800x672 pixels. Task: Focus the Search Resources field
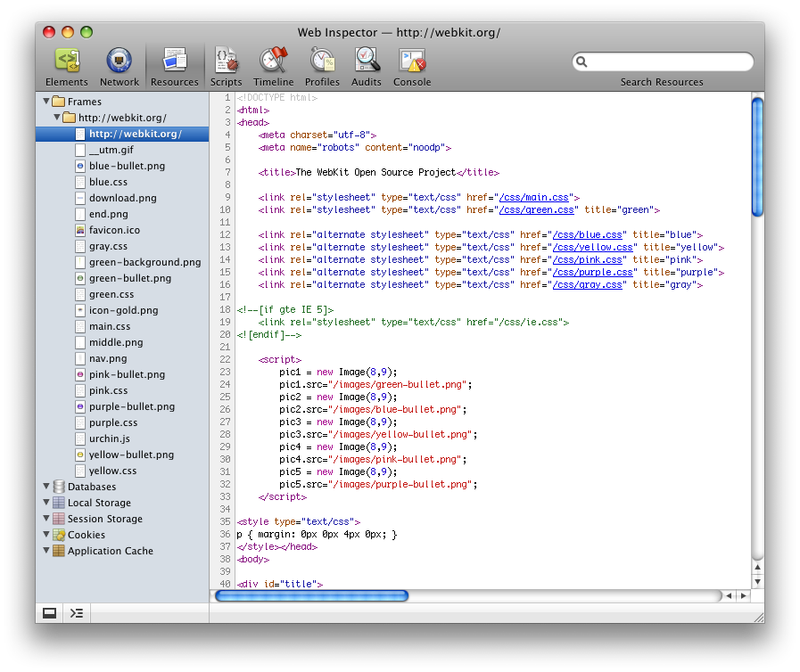coord(663,61)
